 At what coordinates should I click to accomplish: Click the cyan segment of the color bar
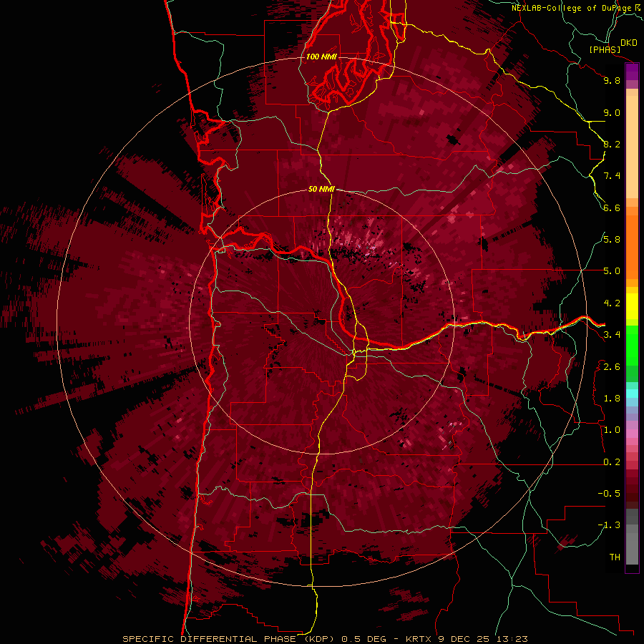click(x=632, y=394)
